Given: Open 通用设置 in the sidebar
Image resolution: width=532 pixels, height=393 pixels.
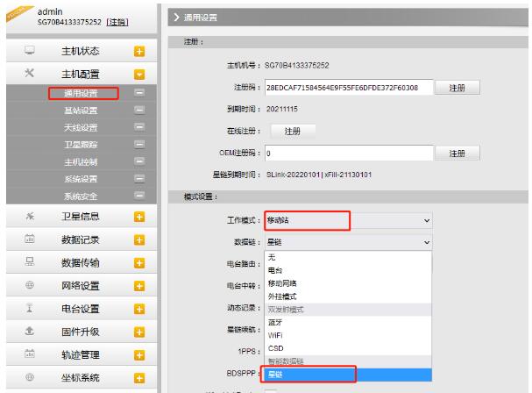Looking at the screenshot, I should tap(81, 93).
